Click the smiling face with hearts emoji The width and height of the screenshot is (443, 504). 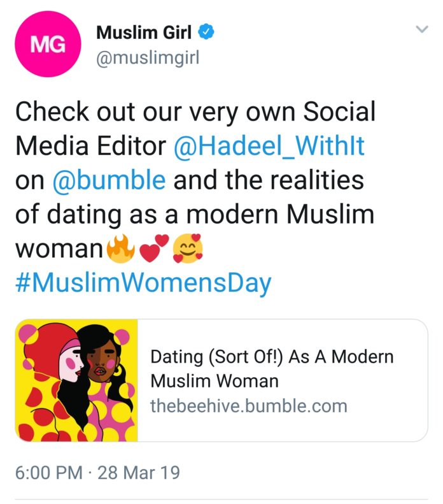pos(188,248)
